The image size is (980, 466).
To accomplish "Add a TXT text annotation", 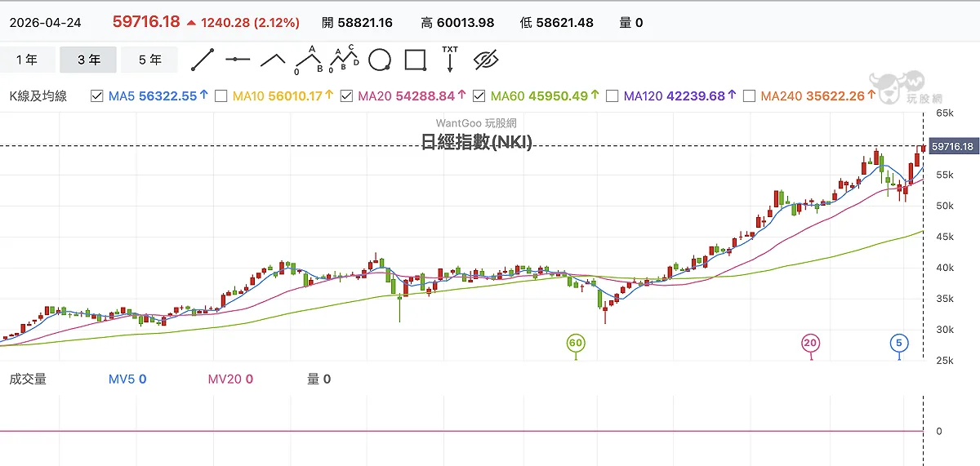I will pos(450,59).
